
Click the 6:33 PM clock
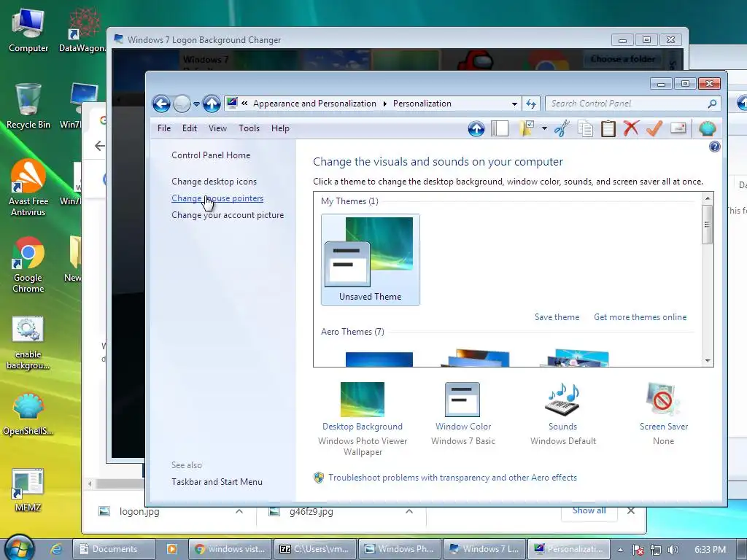(x=710, y=550)
